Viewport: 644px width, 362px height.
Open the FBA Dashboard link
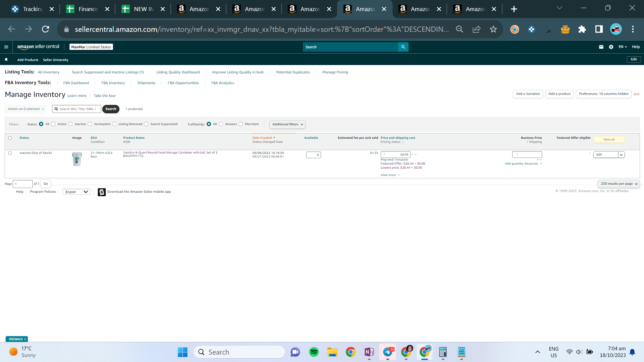(76, 83)
